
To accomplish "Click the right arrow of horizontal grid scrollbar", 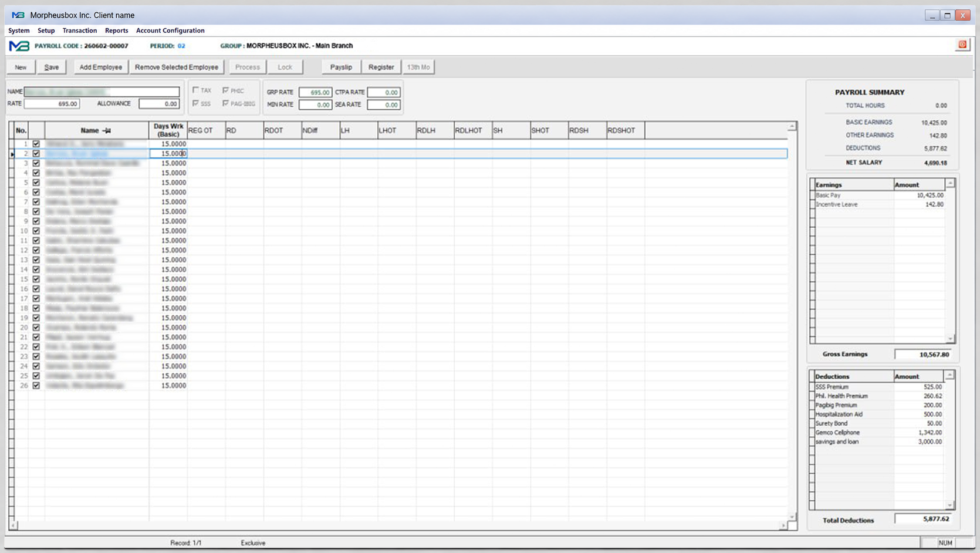I will [783, 525].
